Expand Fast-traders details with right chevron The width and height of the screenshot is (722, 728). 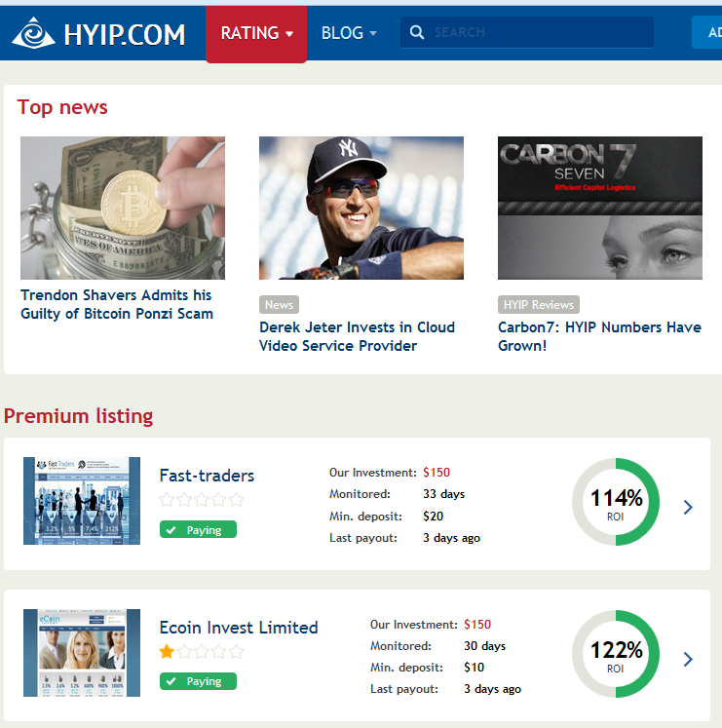(x=688, y=507)
